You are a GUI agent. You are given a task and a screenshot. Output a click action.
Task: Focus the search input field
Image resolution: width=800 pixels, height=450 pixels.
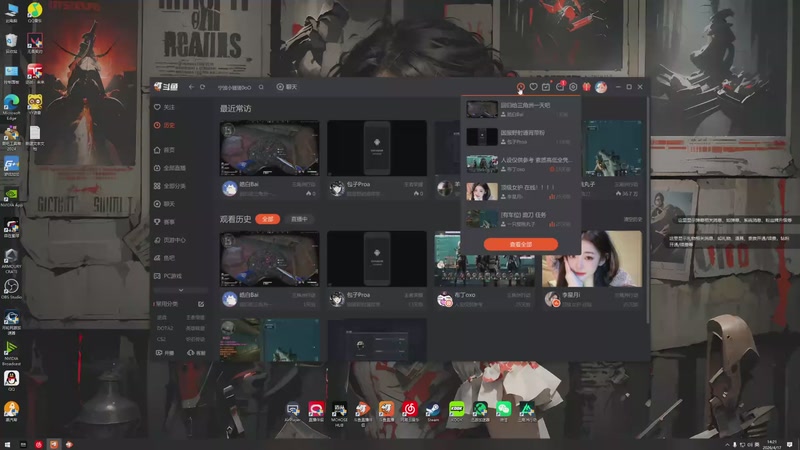pos(235,87)
